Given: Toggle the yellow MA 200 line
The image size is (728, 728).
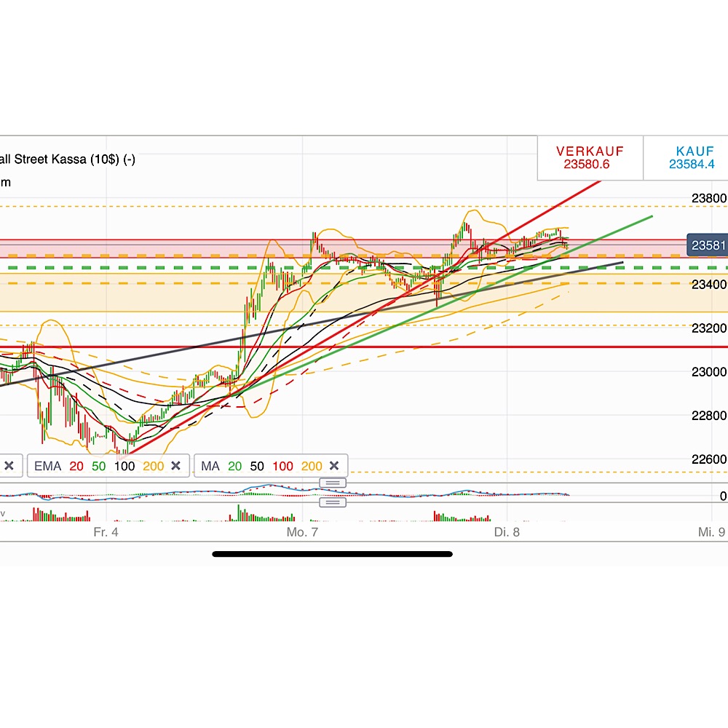Looking at the screenshot, I should click(x=312, y=466).
